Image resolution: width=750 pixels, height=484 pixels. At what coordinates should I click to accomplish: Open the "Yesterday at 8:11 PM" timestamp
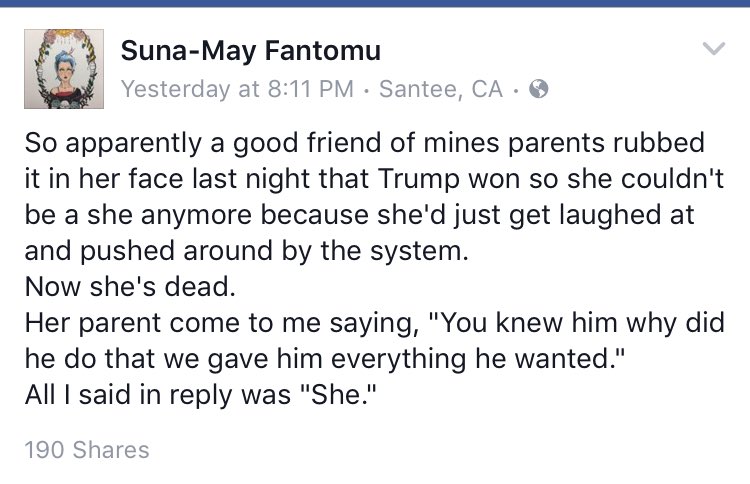click(x=237, y=89)
